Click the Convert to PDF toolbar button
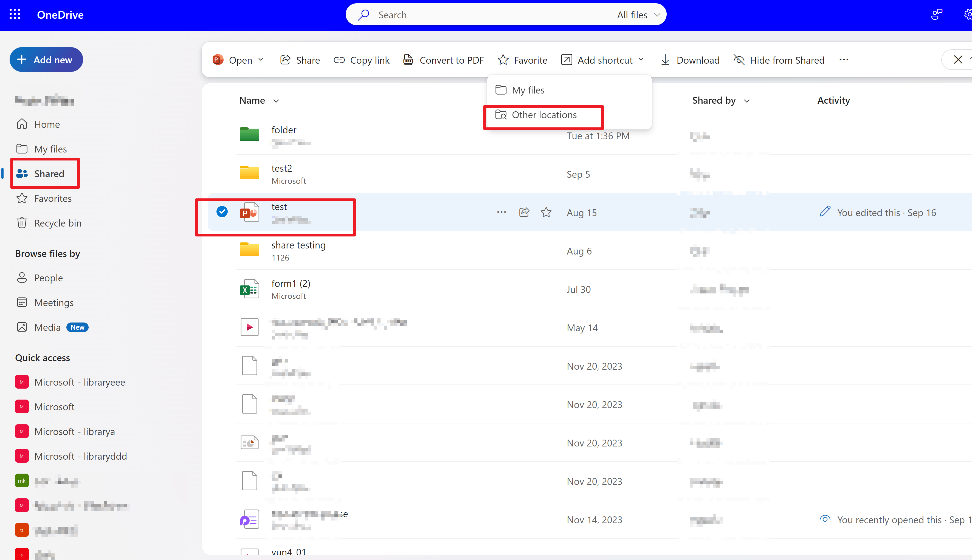Image resolution: width=972 pixels, height=560 pixels. [443, 60]
